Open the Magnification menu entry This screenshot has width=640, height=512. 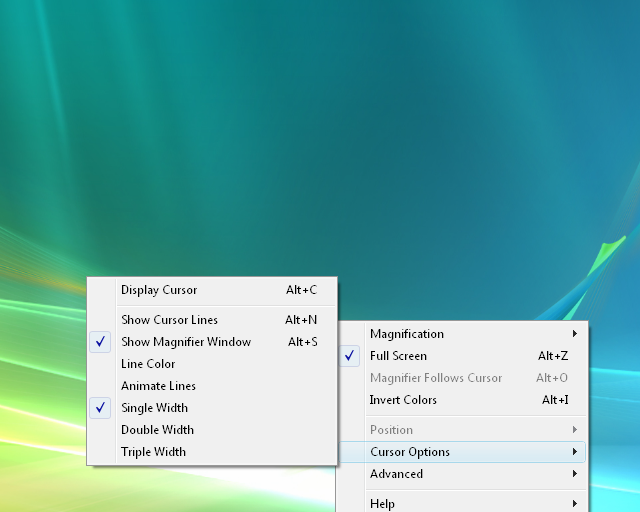coord(407,334)
